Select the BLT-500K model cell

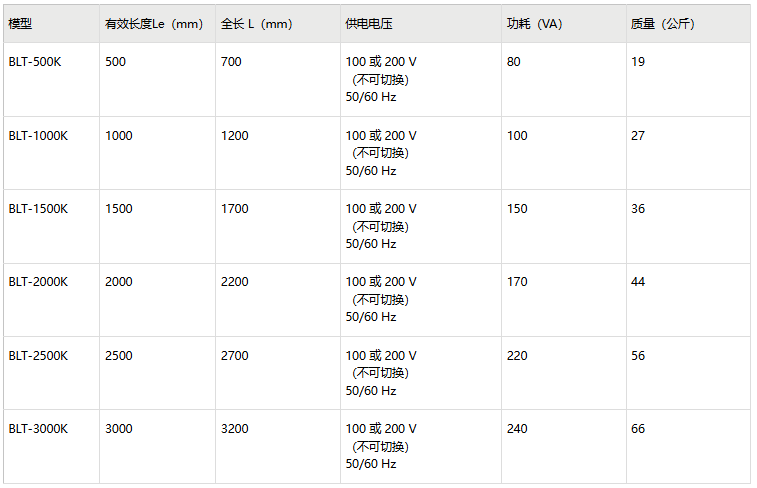pyautogui.click(x=36, y=62)
